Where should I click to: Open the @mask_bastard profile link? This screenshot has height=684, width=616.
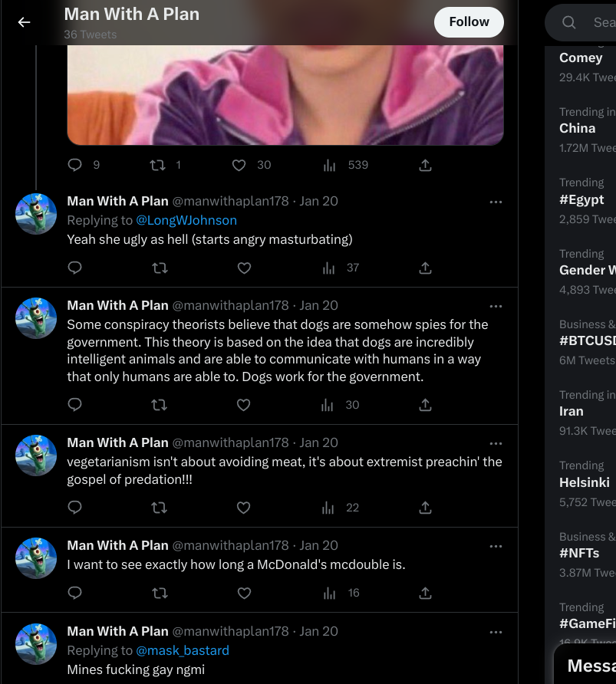[x=183, y=650]
